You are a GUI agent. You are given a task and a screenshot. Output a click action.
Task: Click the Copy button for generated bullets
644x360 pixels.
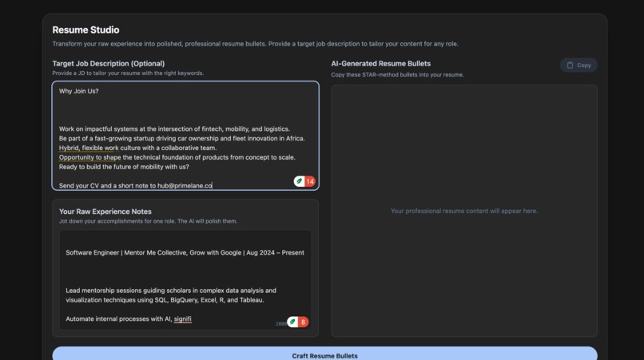[578, 65]
